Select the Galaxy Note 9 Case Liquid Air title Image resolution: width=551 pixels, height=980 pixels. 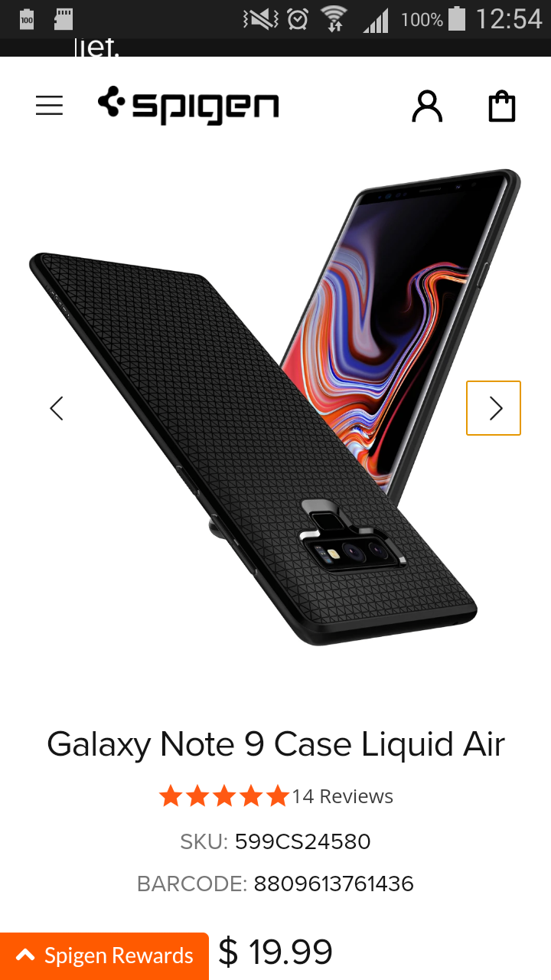(x=275, y=744)
